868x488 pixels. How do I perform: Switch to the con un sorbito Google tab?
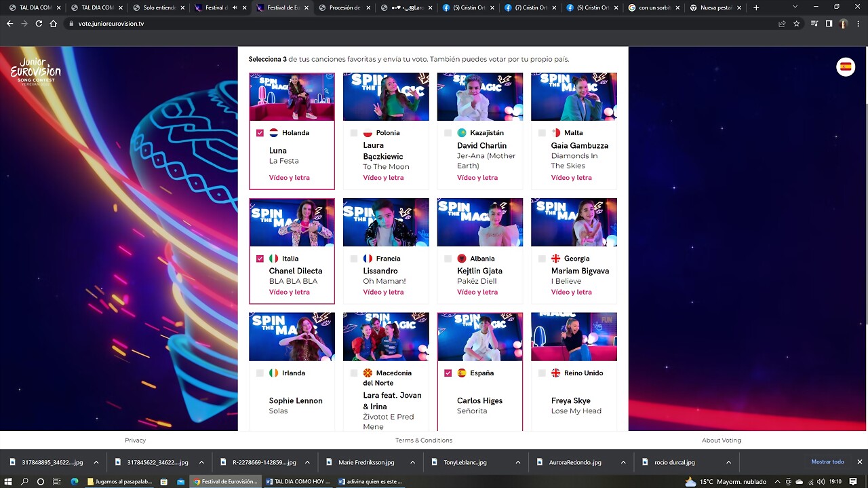click(653, 7)
